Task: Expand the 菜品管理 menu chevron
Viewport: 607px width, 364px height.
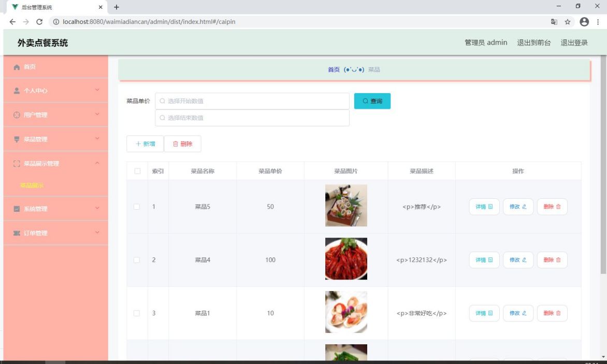Action: tap(97, 138)
